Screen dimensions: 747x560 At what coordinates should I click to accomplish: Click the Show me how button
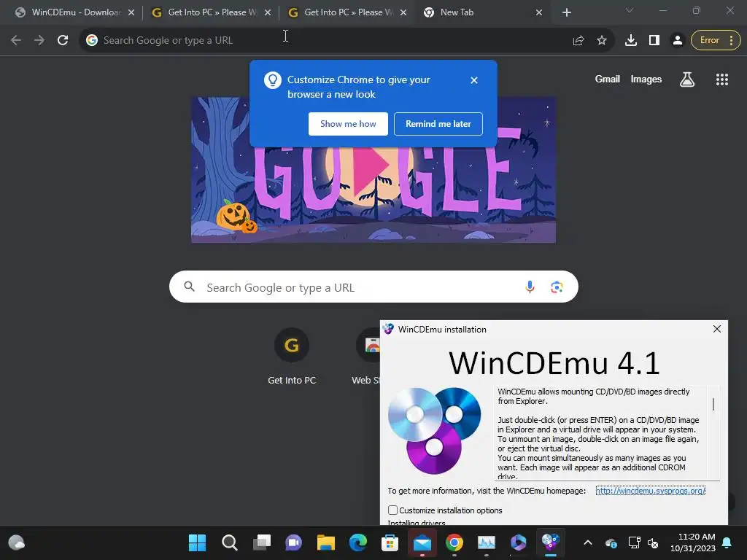[x=348, y=124]
